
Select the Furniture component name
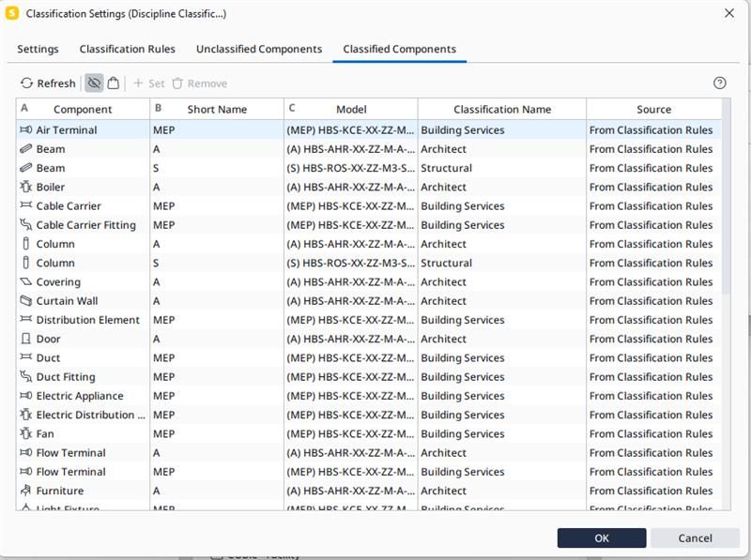coord(60,491)
